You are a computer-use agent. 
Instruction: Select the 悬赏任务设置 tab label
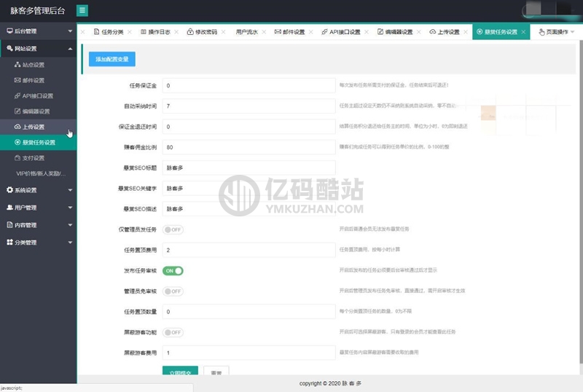[x=501, y=32]
